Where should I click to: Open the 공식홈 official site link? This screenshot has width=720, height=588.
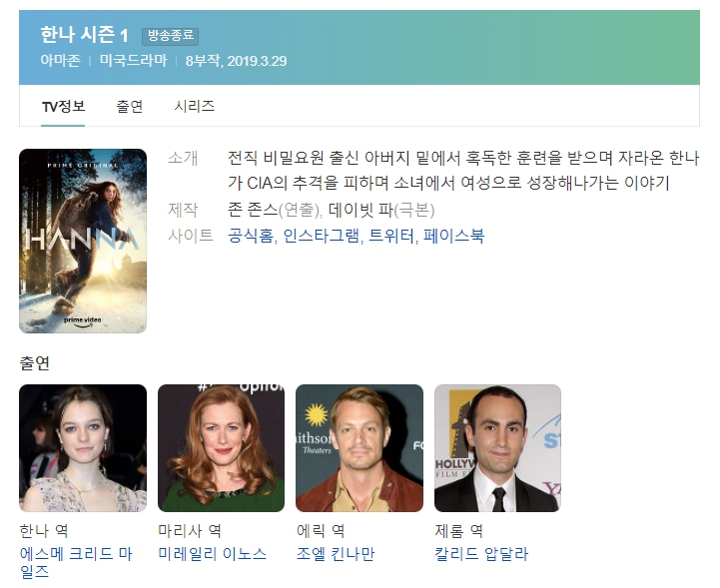(x=251, y=236)
